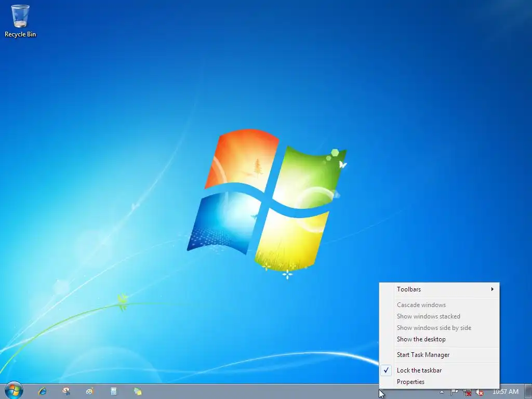Click the Show desktop strip at the taskbar end
The height and width of the screenshot is (399, 532).
pos(528,392)
